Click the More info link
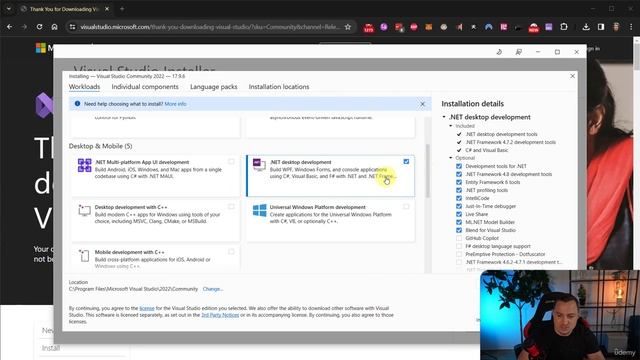 pyautogui.click(x=175, y=104)
